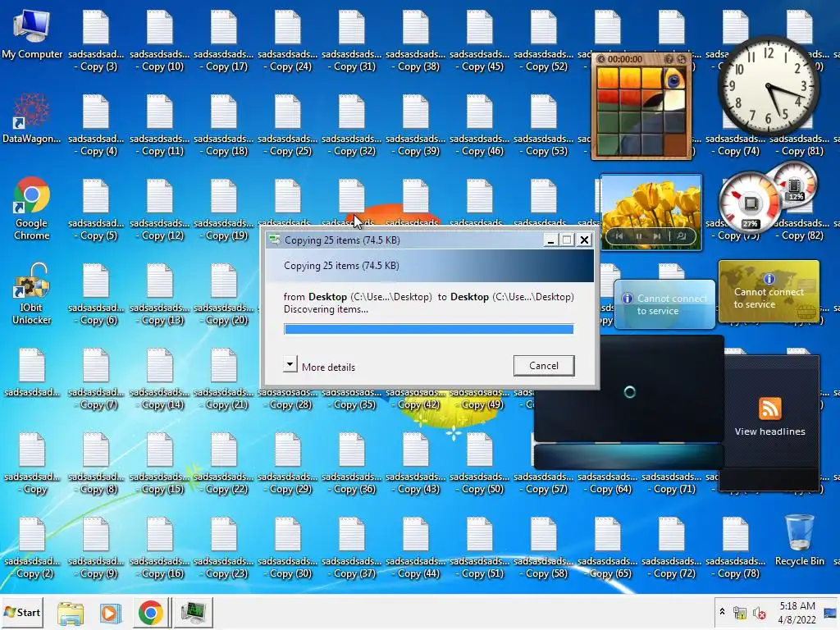
Task: Select file labeled Copy (2)
Action: coord(32,548)
